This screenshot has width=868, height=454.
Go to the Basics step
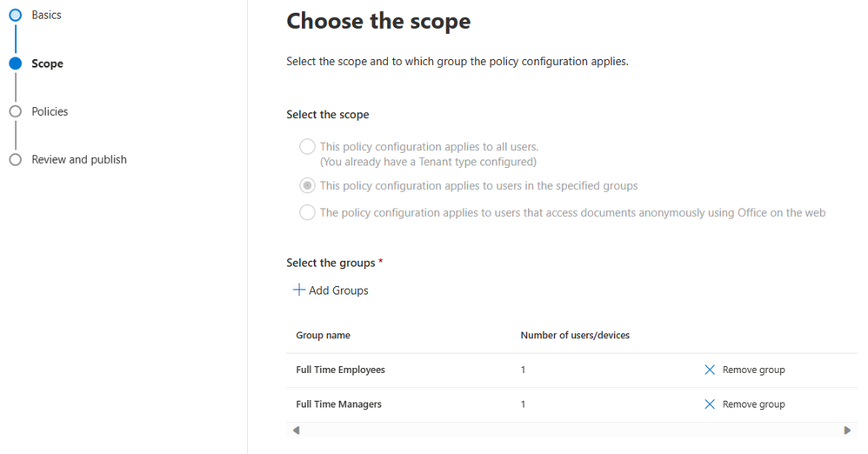(46, 15)
